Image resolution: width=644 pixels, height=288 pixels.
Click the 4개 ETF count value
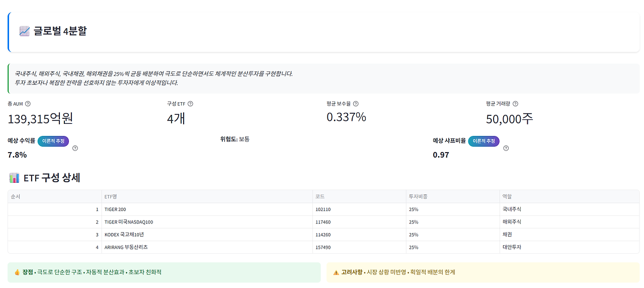pyautogui.click(x=176, y=119)
